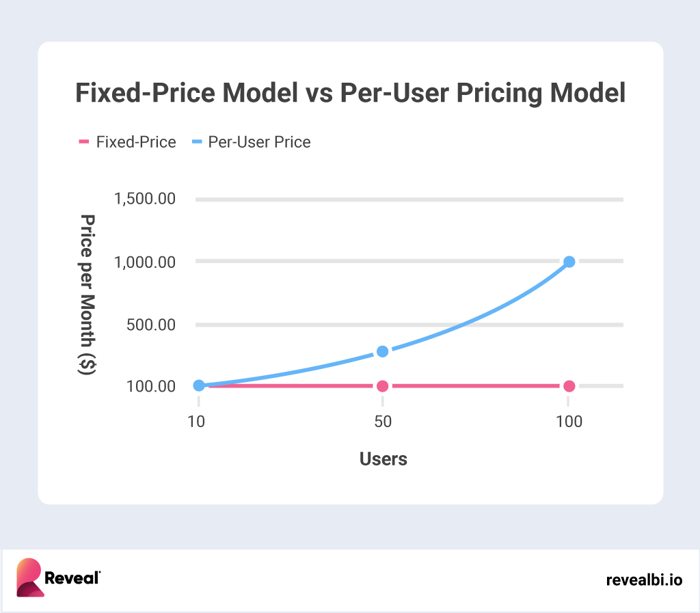Select the pink data point at 100 users

click(x=569, y=386)
